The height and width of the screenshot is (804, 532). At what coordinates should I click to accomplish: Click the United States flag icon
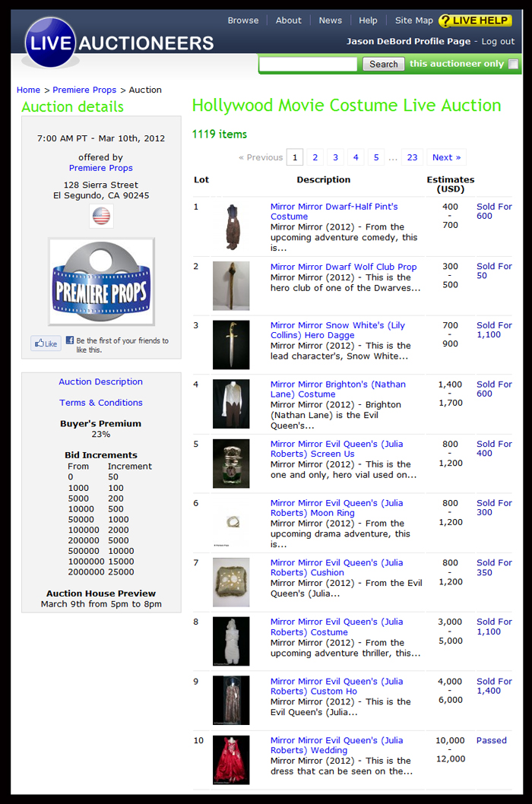coord(101,216)
